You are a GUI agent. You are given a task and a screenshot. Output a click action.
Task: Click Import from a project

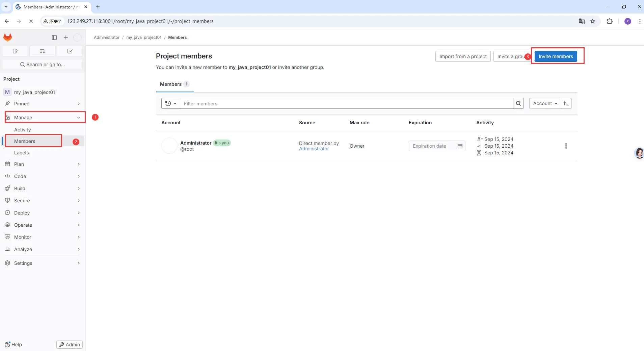click(x=463, y=56)
